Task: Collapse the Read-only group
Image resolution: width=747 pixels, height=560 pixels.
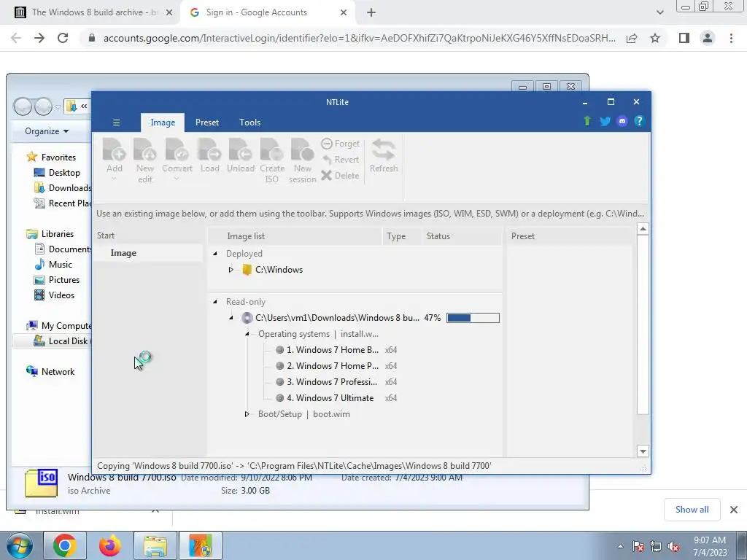Action: click(x=215, y=302)
